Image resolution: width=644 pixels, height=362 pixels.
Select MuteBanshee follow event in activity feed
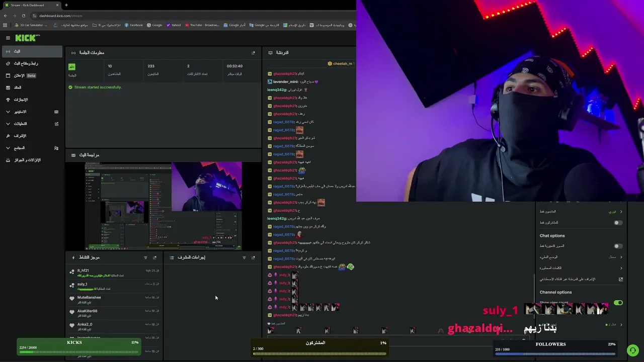click(x=114, y=300)
